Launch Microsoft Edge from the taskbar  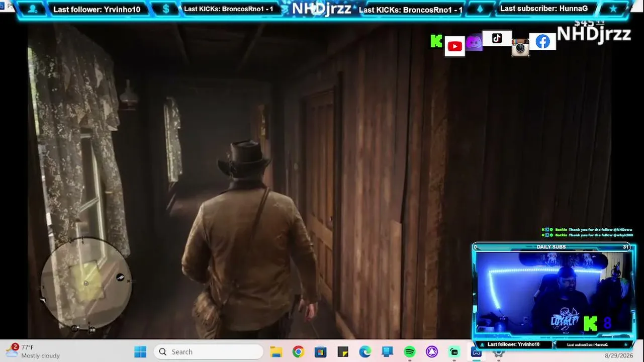(x=365, y=352)
